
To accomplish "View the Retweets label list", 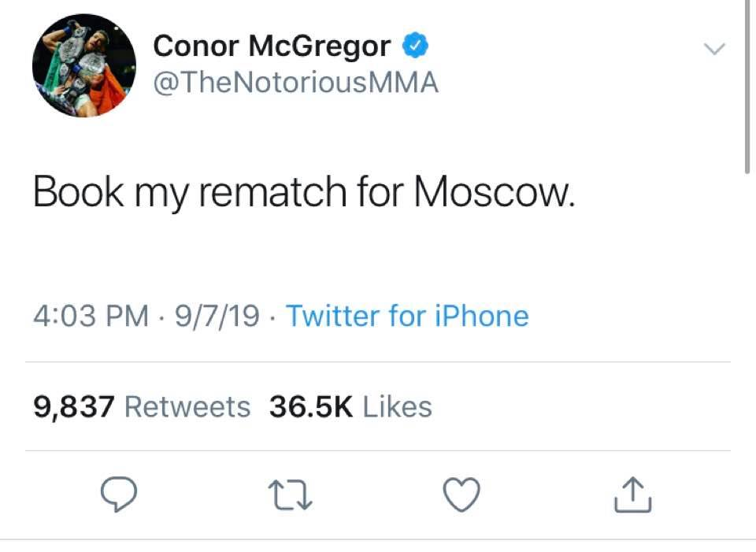I will pos(187,407).
